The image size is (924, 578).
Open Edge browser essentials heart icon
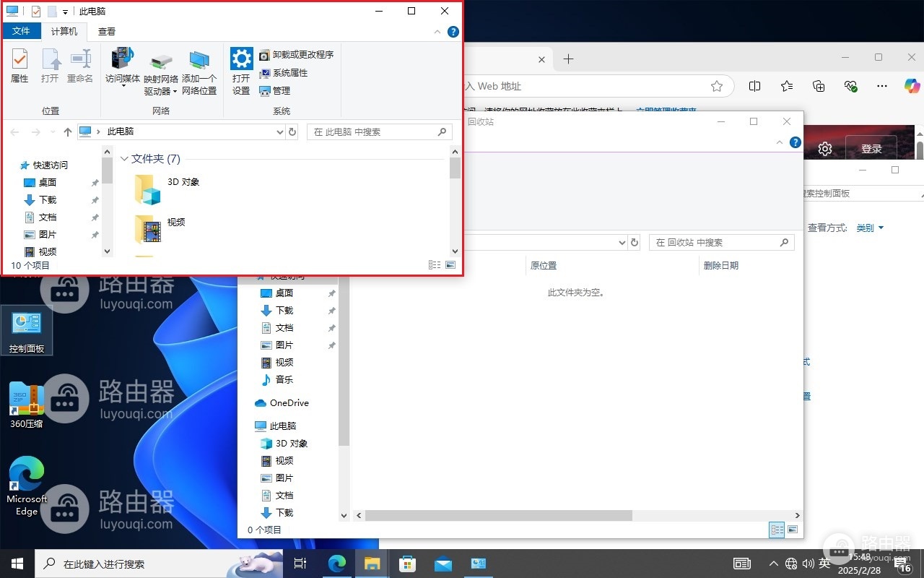(x=850, y=86)
